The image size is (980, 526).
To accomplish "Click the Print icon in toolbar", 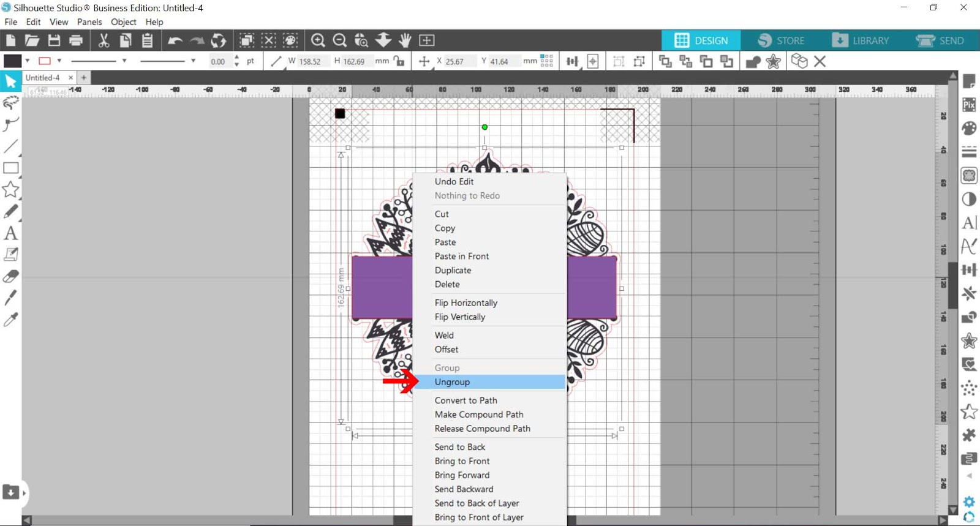I will click(x=76, y=40).
